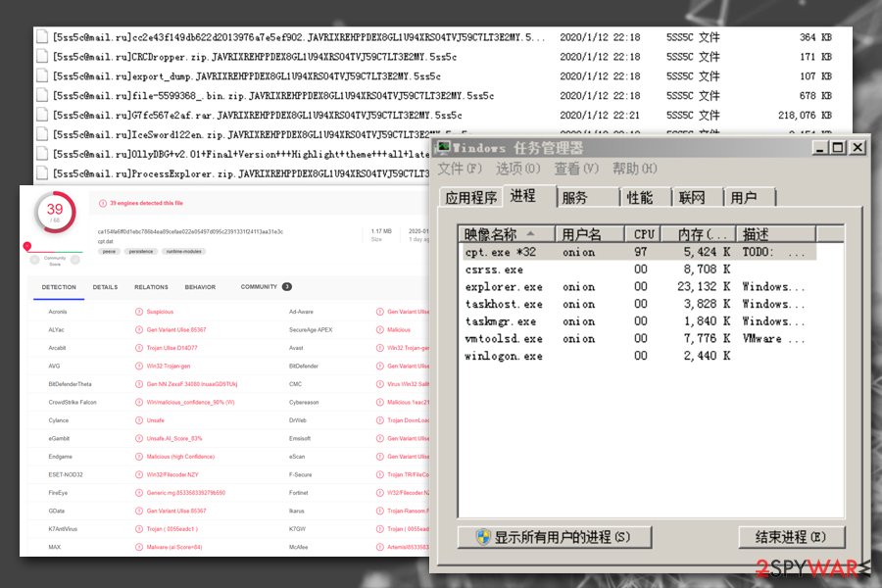882x588 pixels.
Task: Click the community score positive vote icon
Action: point(75,260)
